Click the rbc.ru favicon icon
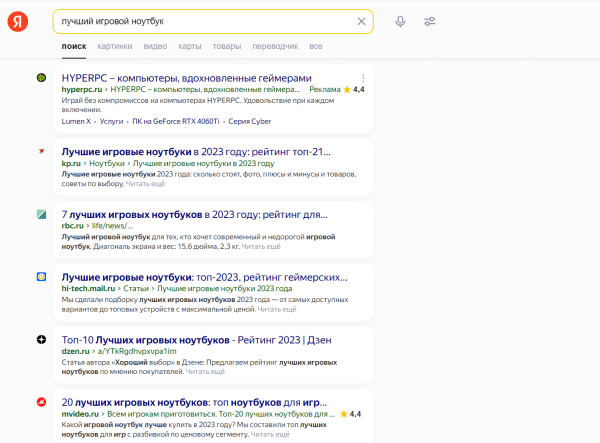The image size is (600, 443). click(41, 215)
